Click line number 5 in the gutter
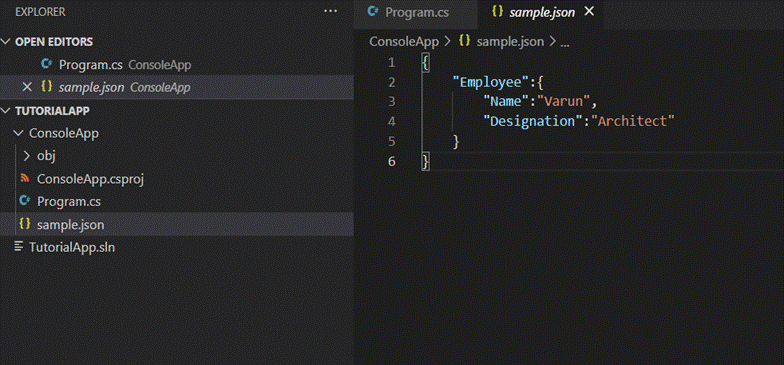Screen dimensions: 784x365 pos(391,142)
